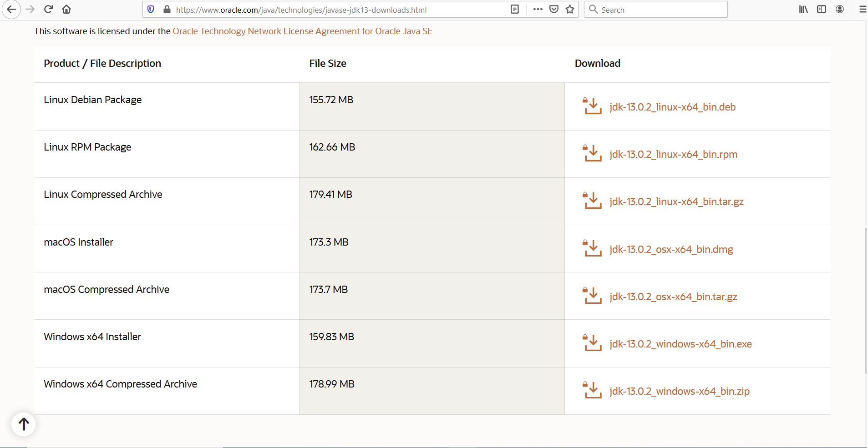Download jdk-13.0.2_osx-x64_bin.tar.gz

point(673,297)
